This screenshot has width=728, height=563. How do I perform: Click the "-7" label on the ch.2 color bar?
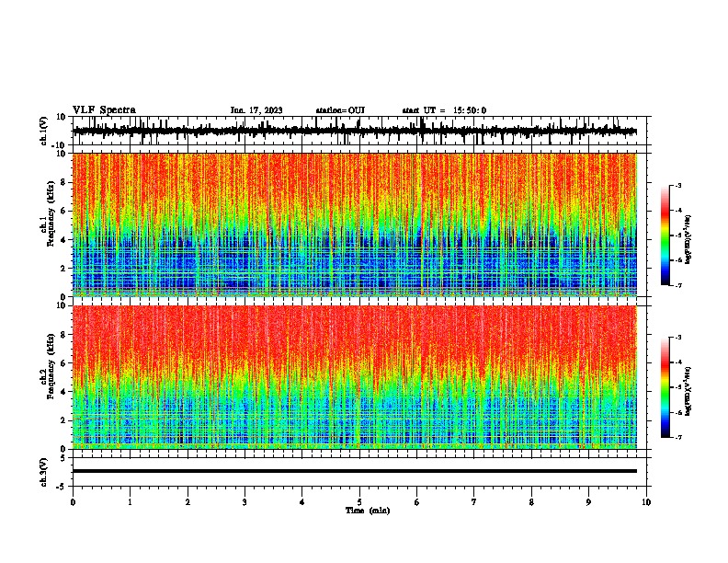click(677, 437)
